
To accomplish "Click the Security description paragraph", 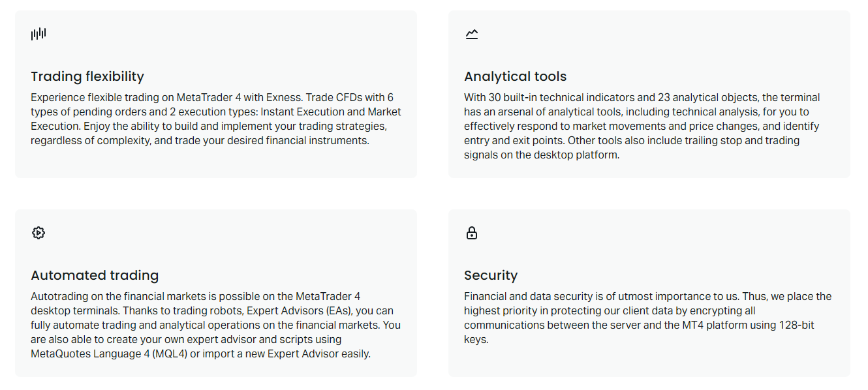I will click(648, 318).
